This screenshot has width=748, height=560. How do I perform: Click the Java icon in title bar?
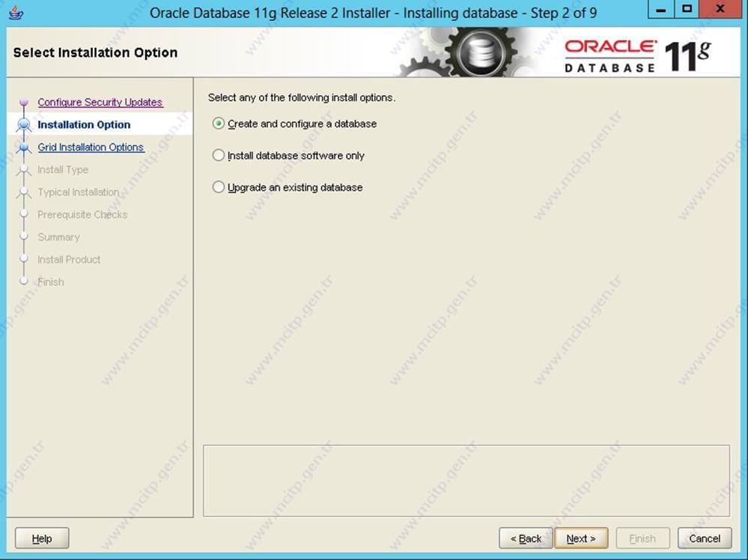pyautogui.click(x=16, y=13)
